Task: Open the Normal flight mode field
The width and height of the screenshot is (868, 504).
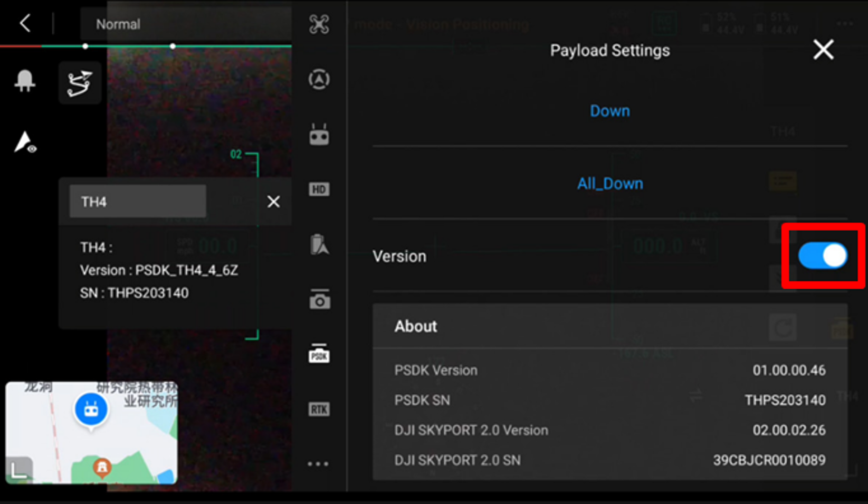Action: [186, 24]
